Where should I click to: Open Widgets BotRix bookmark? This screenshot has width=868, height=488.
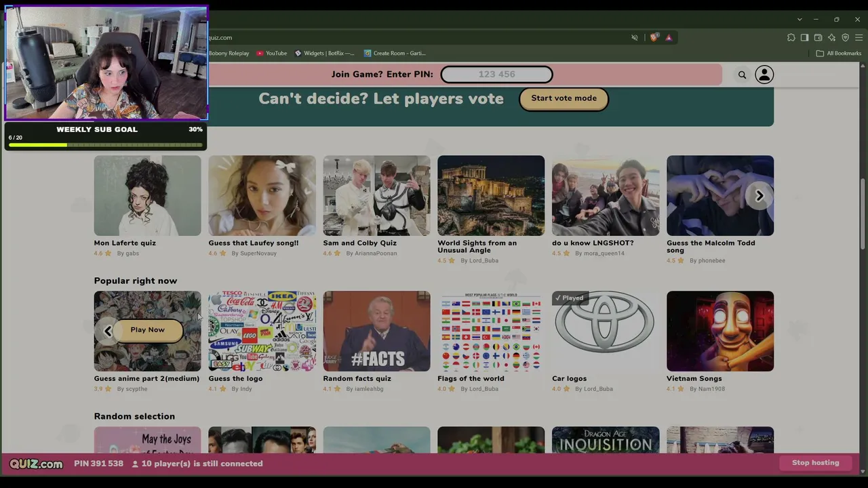[324, 54]
